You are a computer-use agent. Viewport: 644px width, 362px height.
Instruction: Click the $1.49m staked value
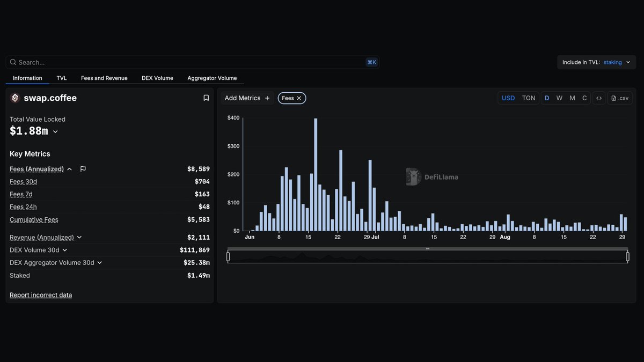(x=199, y=276)
